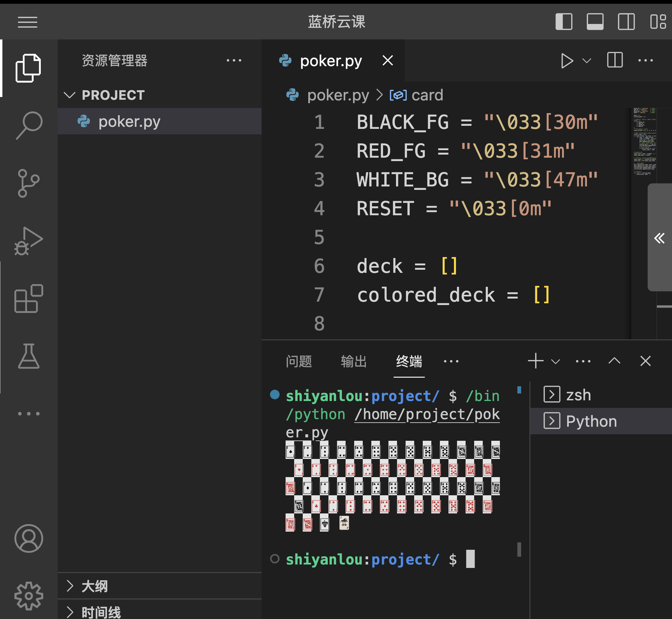Viewport: 672px width, 619px height.
Task: Open the Search view in activity bar
Action: point(29,125)
